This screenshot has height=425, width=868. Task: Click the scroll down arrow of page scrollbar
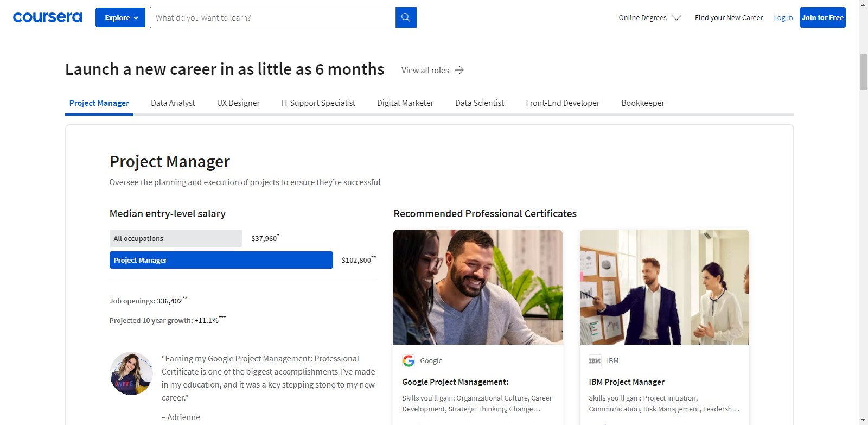click(863, 420)
